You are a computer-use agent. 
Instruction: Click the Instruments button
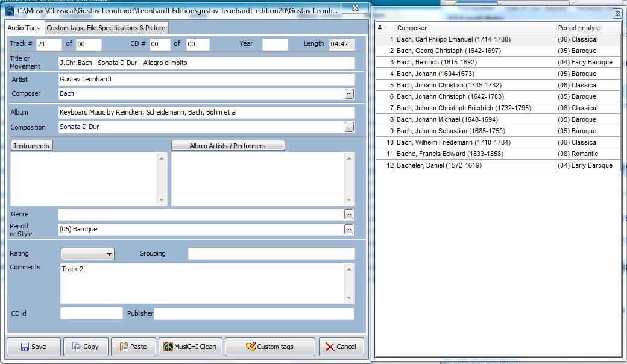click(x=32, y=146)
